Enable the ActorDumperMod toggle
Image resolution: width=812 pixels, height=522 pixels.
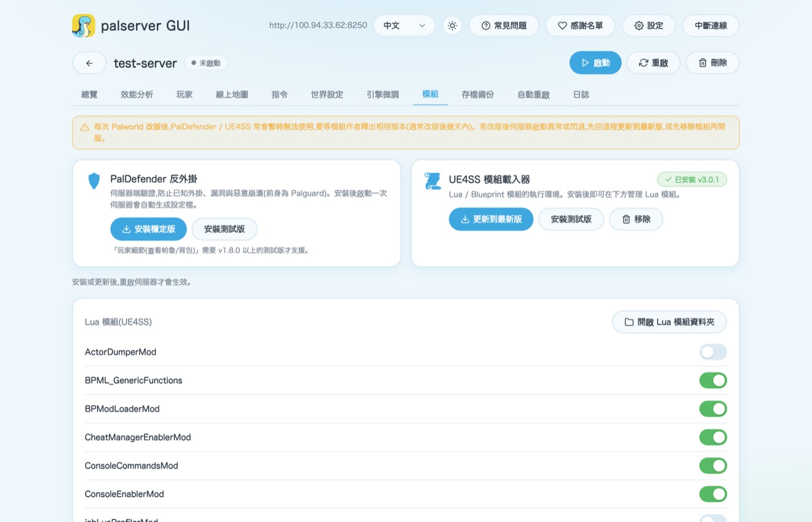click(x=713, y=352)
